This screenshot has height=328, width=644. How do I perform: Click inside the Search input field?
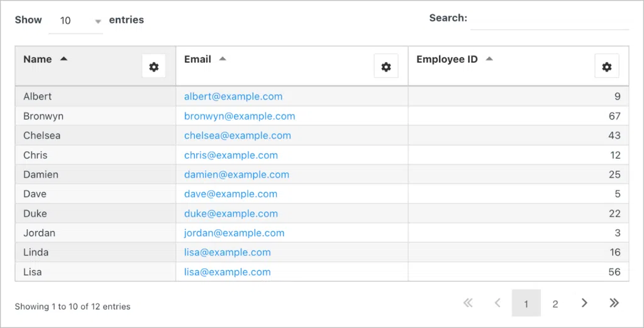[x=549, y=20]
